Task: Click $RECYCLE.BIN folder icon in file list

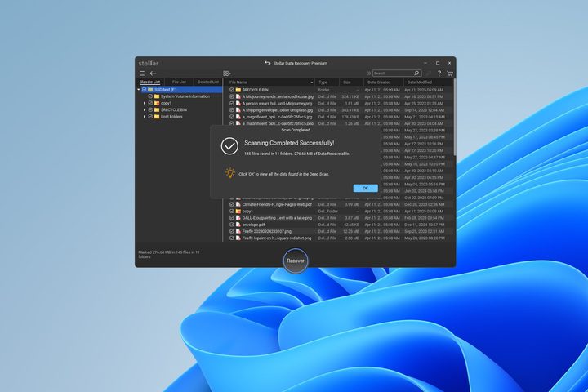Action: [238, 90]
